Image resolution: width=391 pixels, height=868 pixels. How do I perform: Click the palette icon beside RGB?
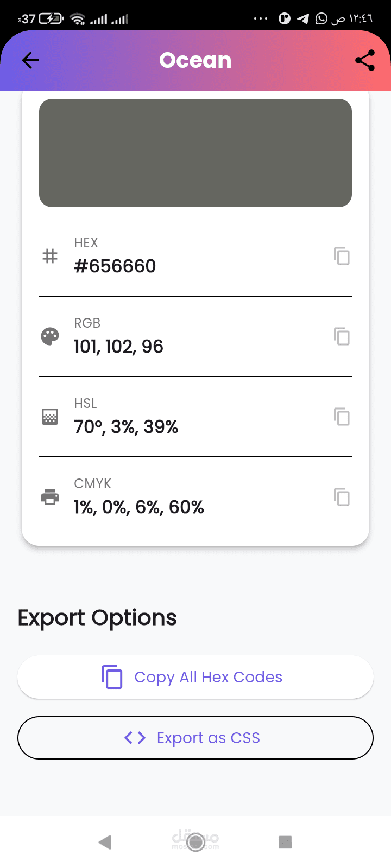pos(50,336)
